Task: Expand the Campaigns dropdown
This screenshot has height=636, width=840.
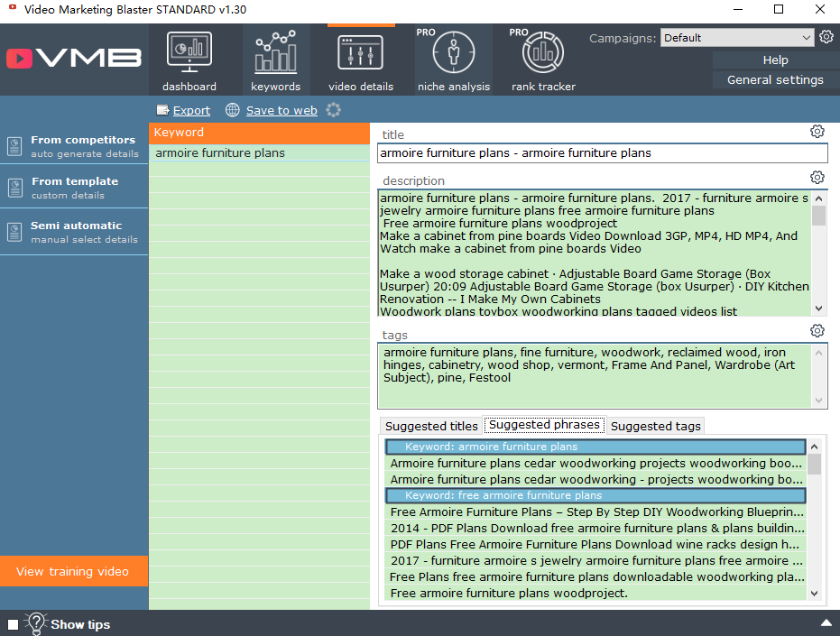Action: [x=806, y=38]
